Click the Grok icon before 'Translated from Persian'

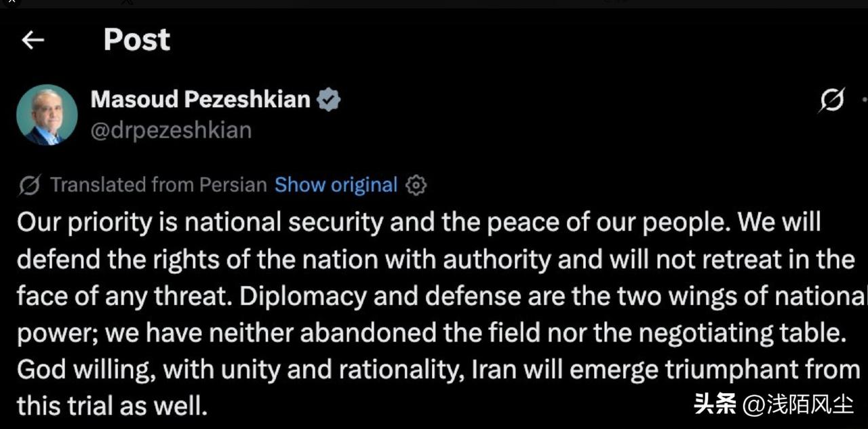click(x=29, y=185)
